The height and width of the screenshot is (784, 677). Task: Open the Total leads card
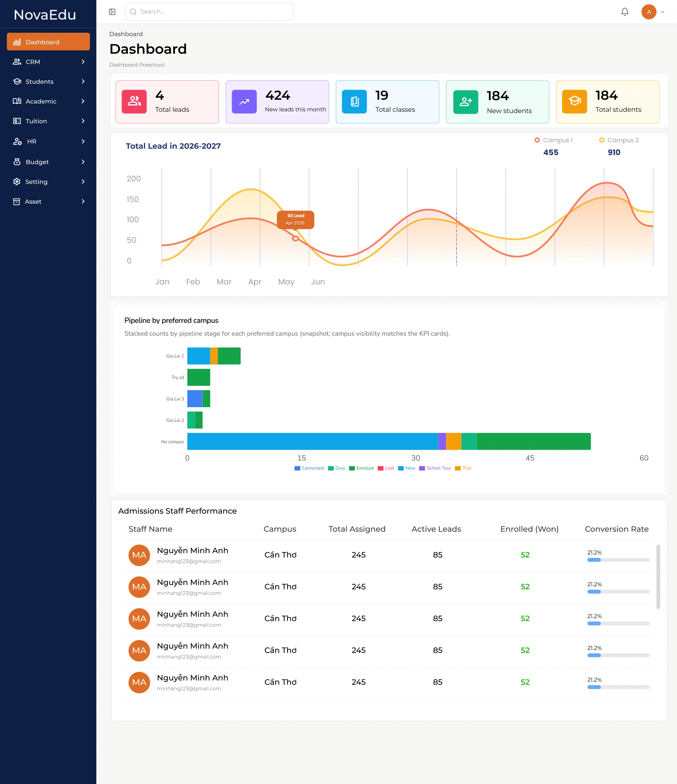[167, 102]
